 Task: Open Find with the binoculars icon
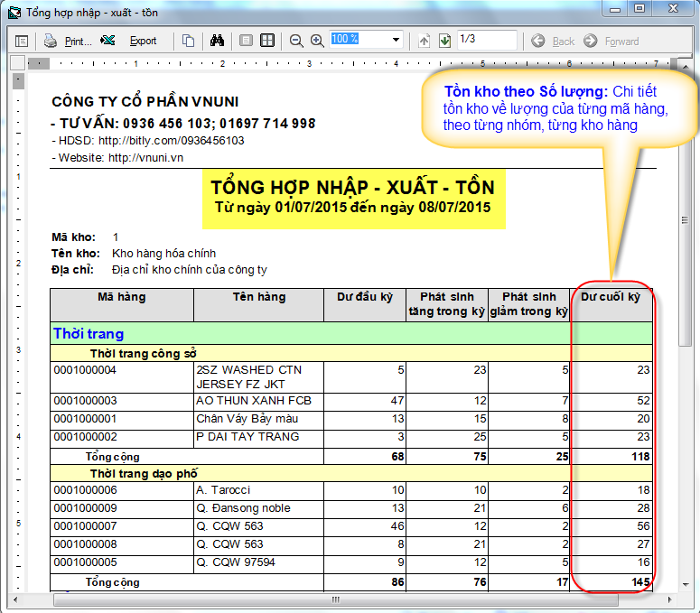coord(217,41)
